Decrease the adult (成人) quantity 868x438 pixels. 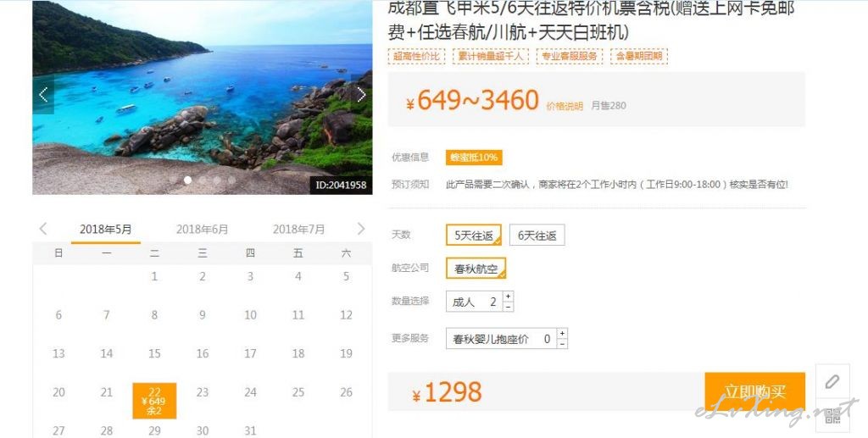click(509, 307)
